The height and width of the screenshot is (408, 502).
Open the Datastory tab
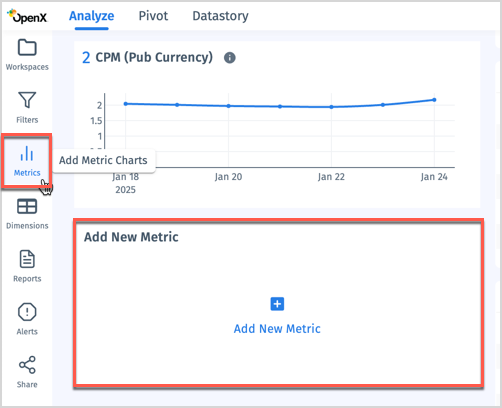pyautogui.click(x=220, y=16)
